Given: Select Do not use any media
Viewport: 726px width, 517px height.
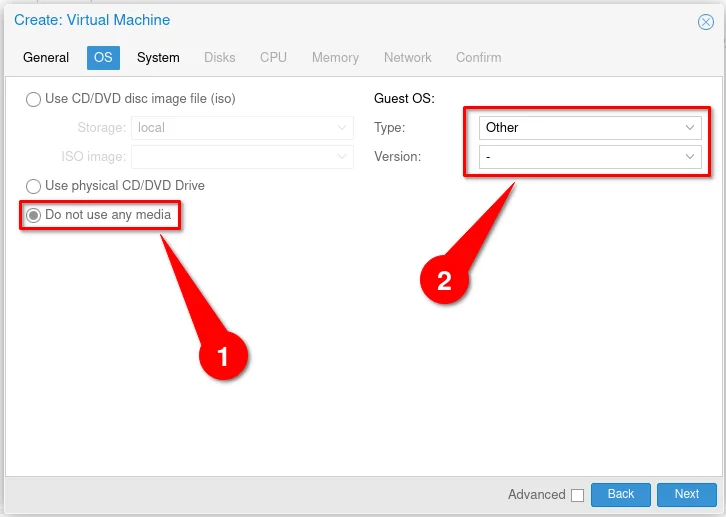Looking at the screenshot, I should click(34, 215).
